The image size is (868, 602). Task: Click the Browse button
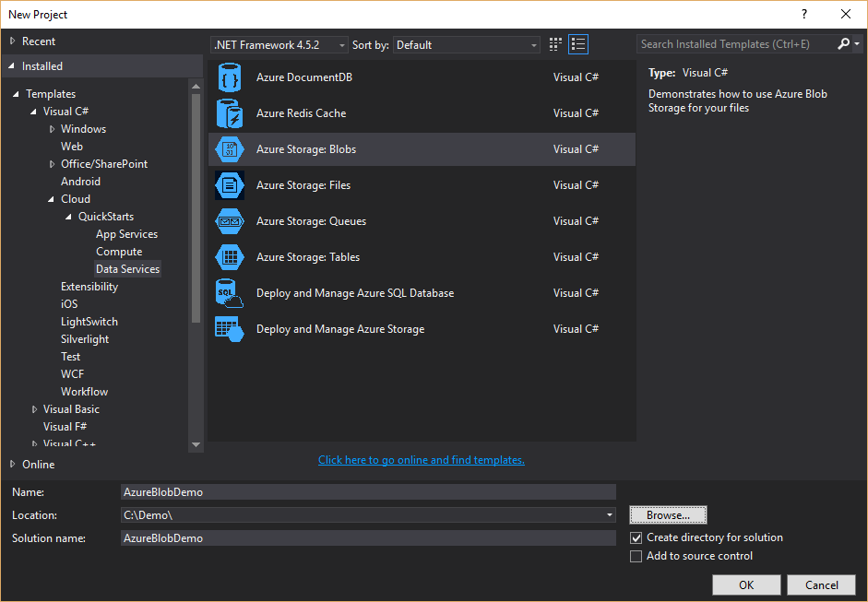click(668, 515)
